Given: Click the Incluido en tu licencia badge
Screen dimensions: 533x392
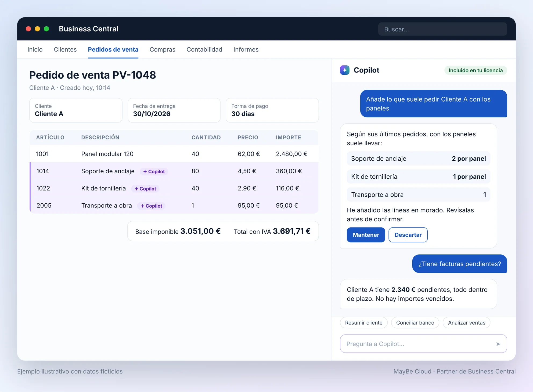Looking at the screenshot, I should [x=476, y=70].
